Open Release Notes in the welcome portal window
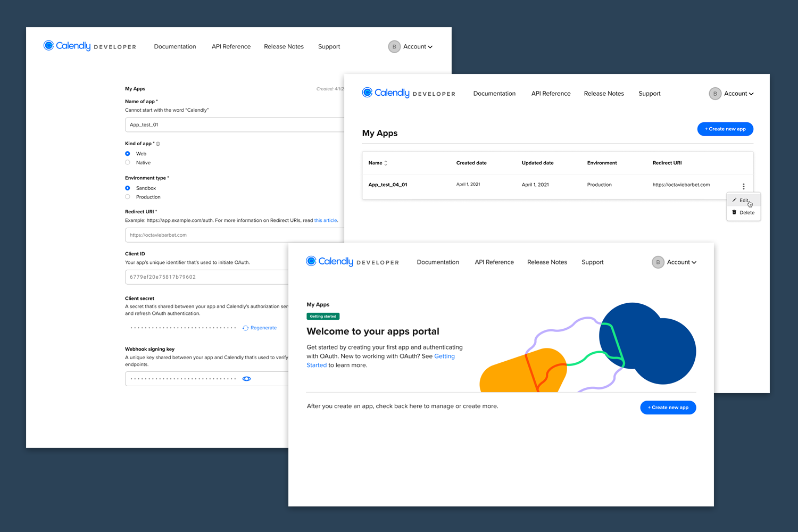This screenshot has height=532, width=798. click(x=547, y=262)
